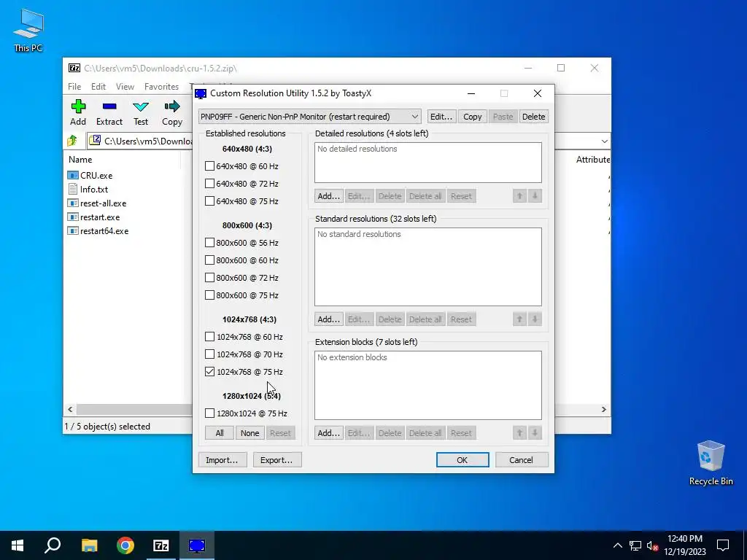Select All established resolutions
Viewport: 747px width, 560px height.
click(219, 433)
